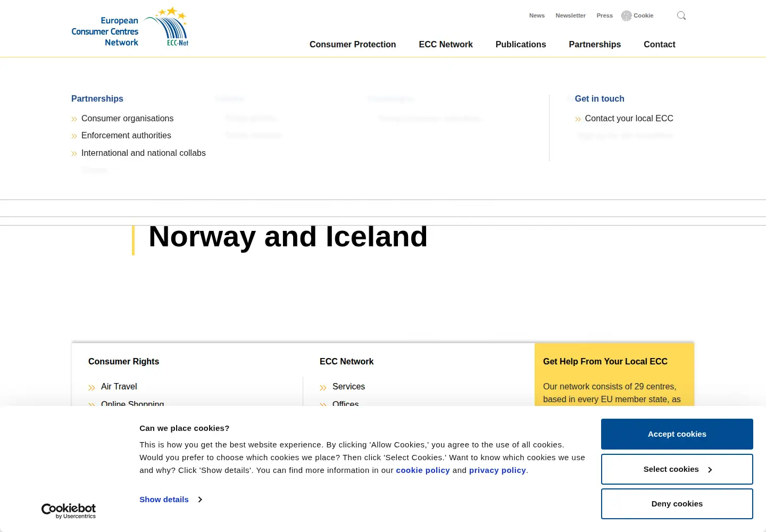Screen dimensions: 766x532
Task: Open the Cookie settings link
Action: [x=643, y=15]
